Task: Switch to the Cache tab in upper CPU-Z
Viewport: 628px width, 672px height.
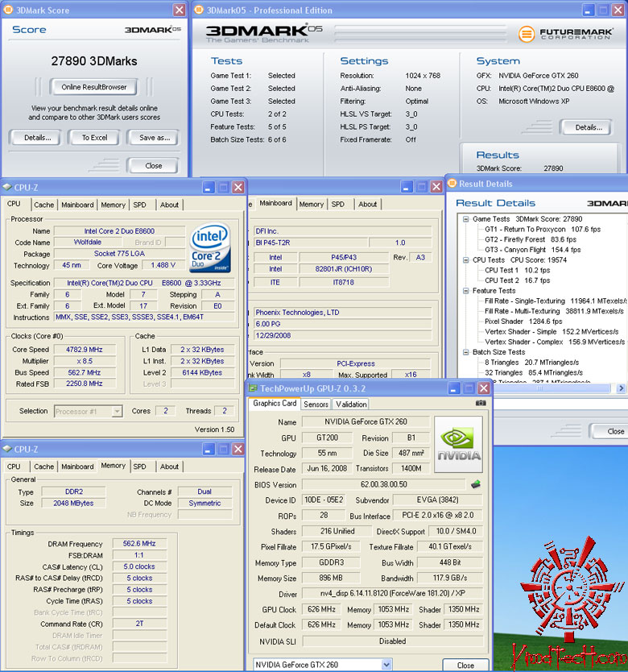Action: pyautogui.click(x=44, y=205)
